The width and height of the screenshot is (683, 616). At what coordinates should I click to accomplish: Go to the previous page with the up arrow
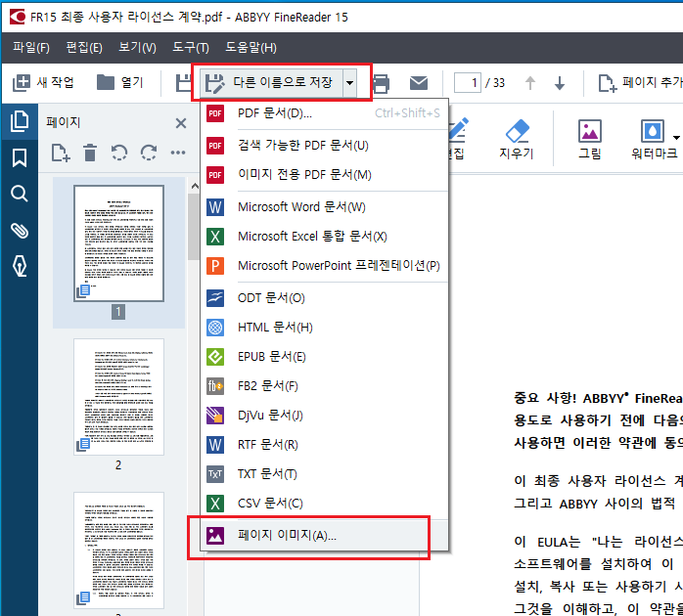tap(530, 83)
